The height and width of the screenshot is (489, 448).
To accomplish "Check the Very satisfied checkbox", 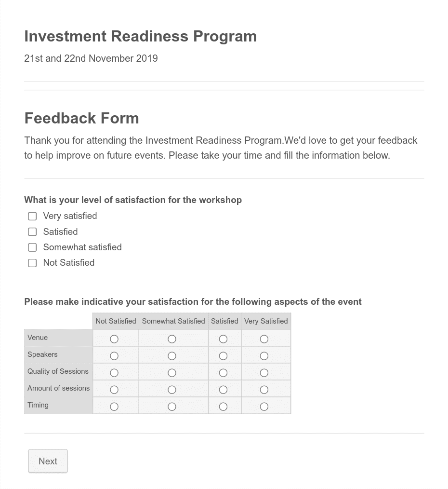I will (x=32, y=216).
